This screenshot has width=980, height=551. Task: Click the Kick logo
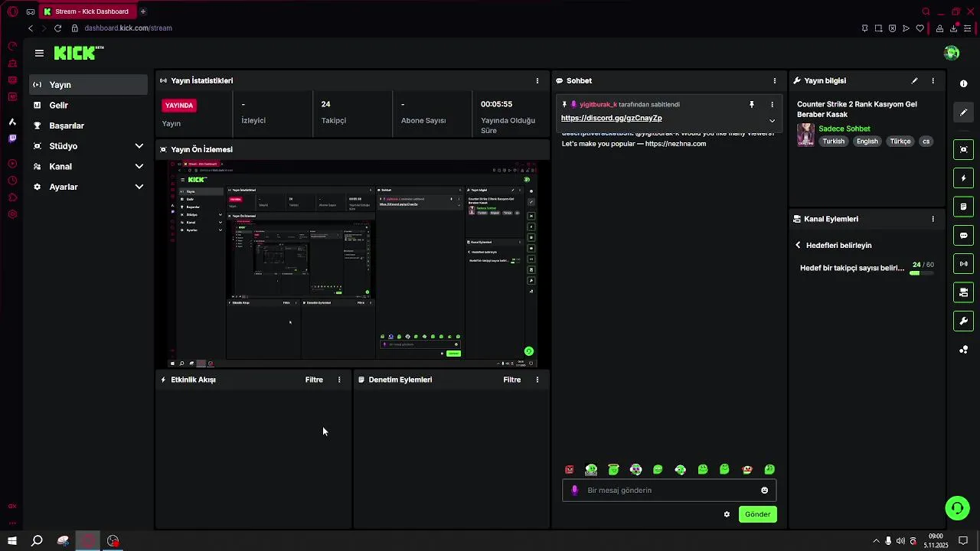point(78,53)
